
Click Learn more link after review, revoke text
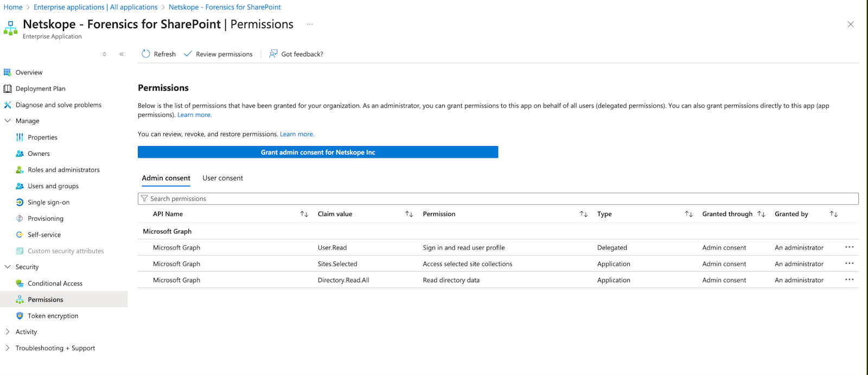click(297, 134)
